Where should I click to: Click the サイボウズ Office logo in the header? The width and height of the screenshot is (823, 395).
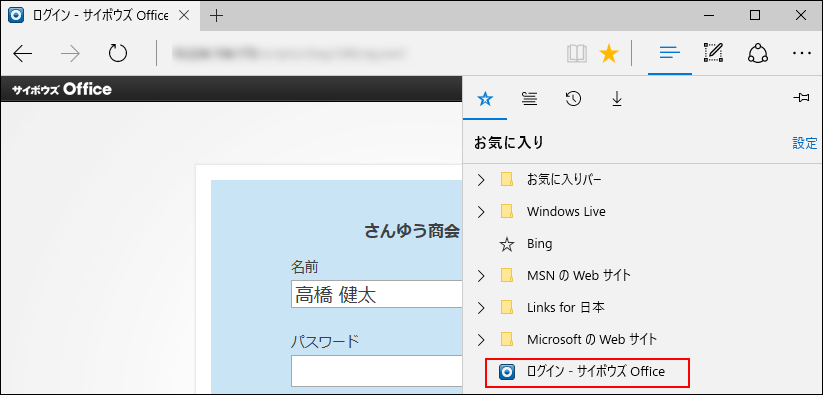[62, 90]
